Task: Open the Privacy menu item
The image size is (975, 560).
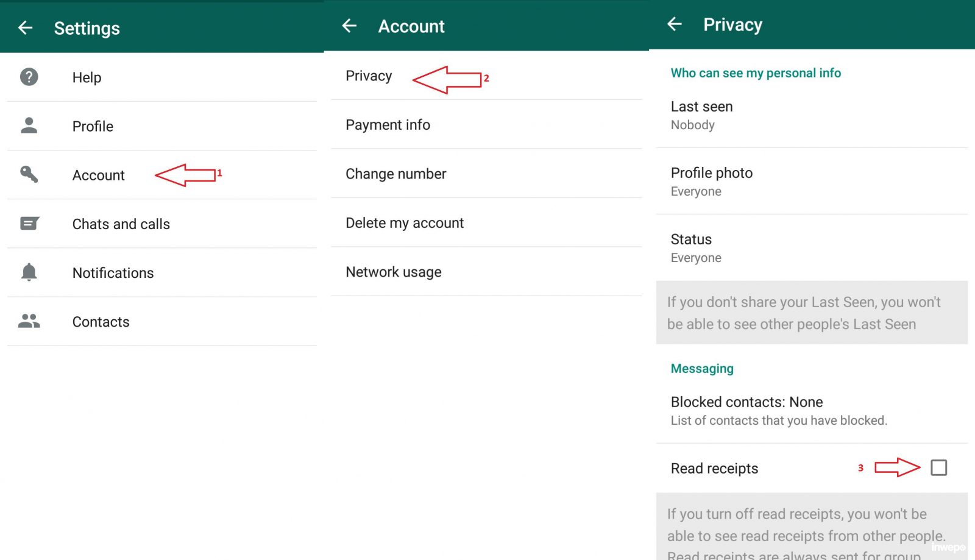Action: tap(369, 76)
